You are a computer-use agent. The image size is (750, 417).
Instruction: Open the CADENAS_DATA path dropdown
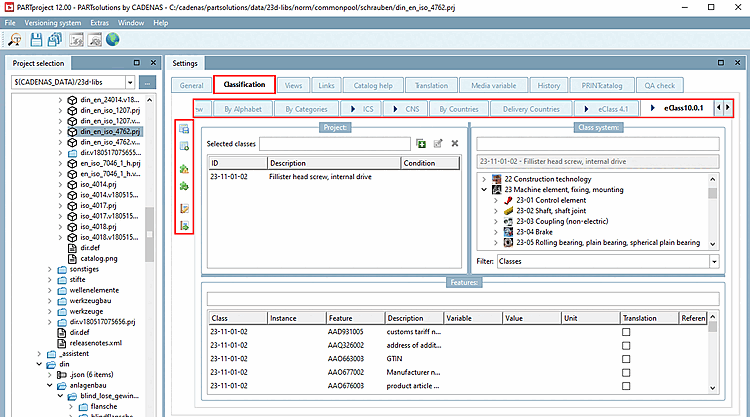coord(130,82)
